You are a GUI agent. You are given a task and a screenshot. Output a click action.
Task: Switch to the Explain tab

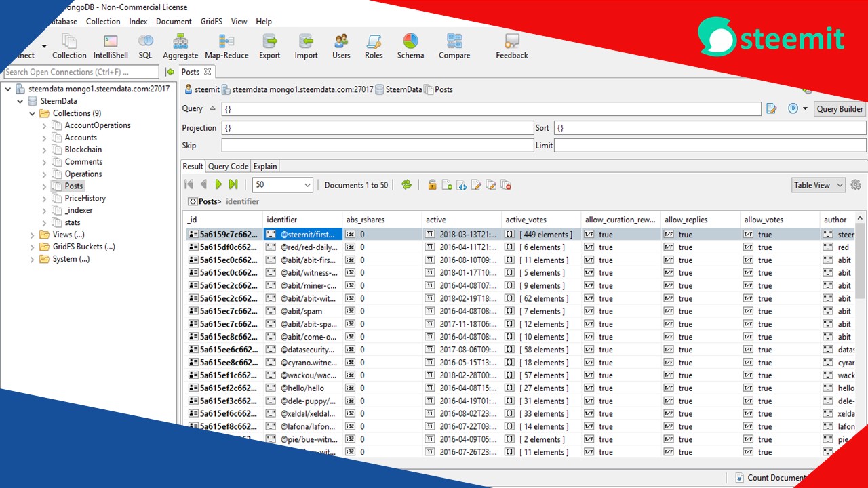point(265,166)
